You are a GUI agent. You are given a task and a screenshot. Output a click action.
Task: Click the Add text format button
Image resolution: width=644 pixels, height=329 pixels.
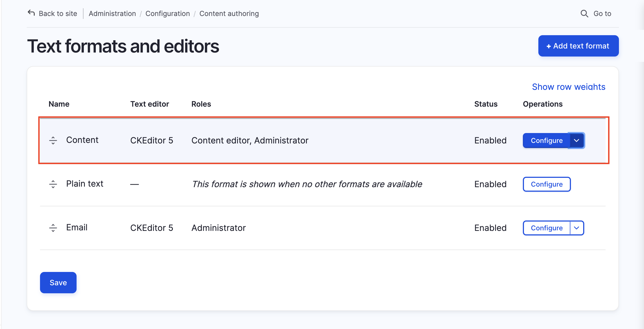click(578, 46)
